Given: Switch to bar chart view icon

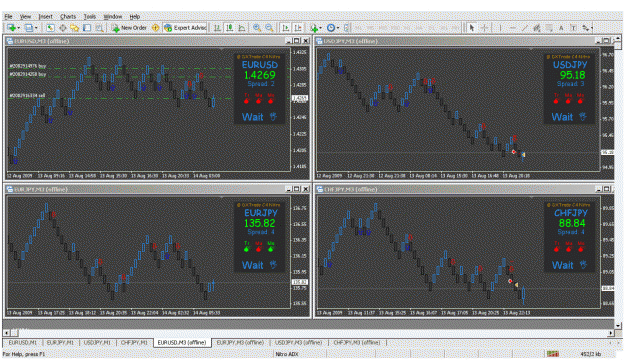Looking at the screenshot, I should coord(217,28).
